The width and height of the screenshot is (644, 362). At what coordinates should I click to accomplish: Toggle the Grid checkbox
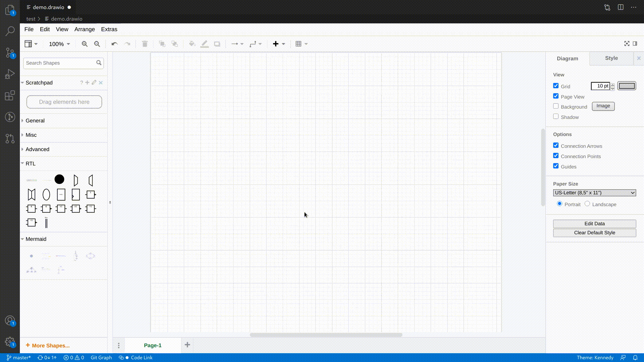point(556,86)
